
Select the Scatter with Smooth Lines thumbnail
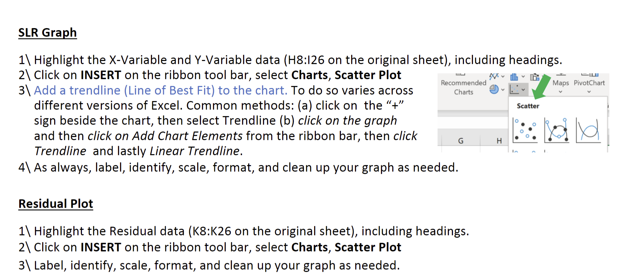(x=556, y=131)
